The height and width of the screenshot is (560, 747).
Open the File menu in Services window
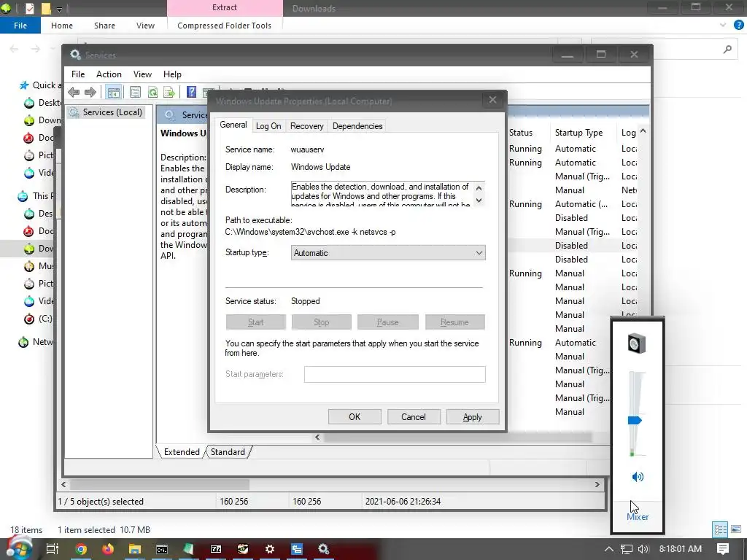pyautogui.click(x=77, y=74)
